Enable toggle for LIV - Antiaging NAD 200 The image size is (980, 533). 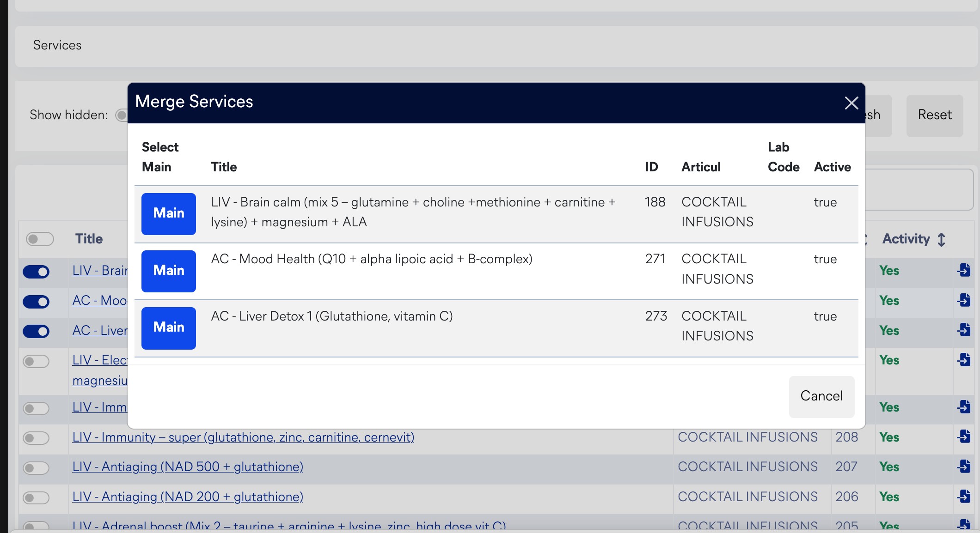(x=36, y=497)
